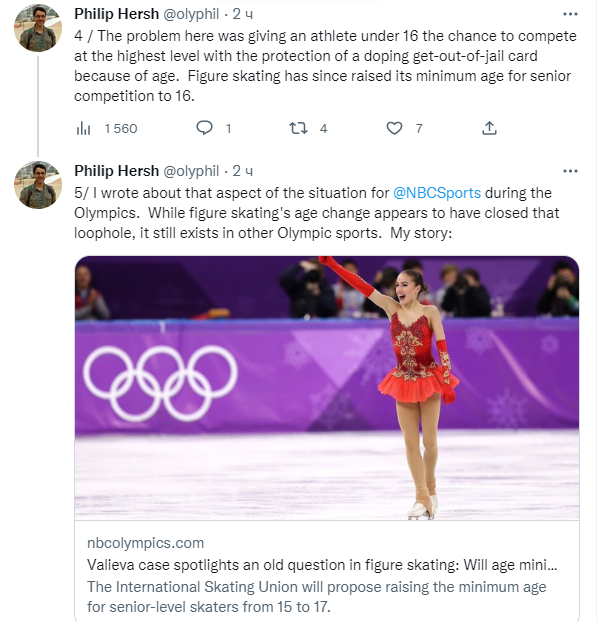Image resolution: width=610 pixels, height=622 pixels.
Task: Click @olyphil handle on second tweet
Action: (191, 171)
